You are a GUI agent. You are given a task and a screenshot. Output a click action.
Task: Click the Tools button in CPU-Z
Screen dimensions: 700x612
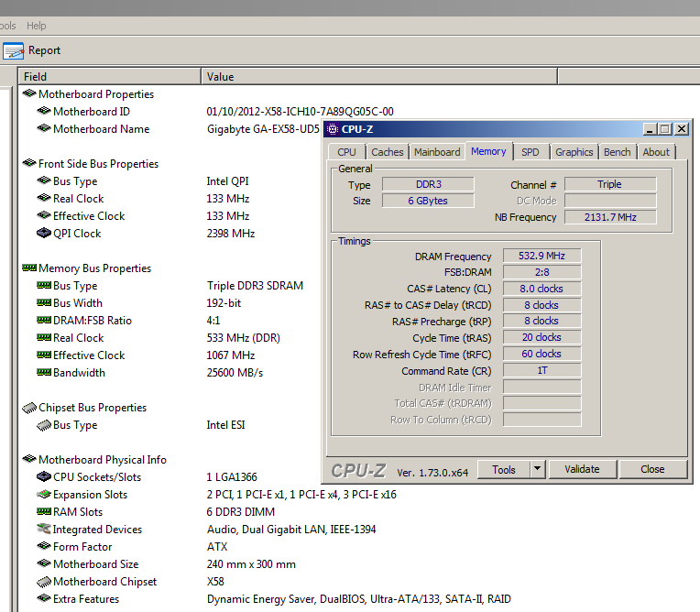pos(504,470)
